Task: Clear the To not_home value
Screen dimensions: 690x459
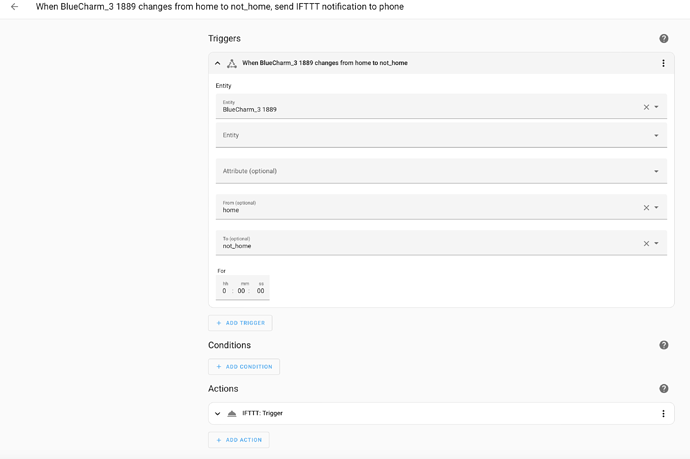Action: [x=646, y=243]
